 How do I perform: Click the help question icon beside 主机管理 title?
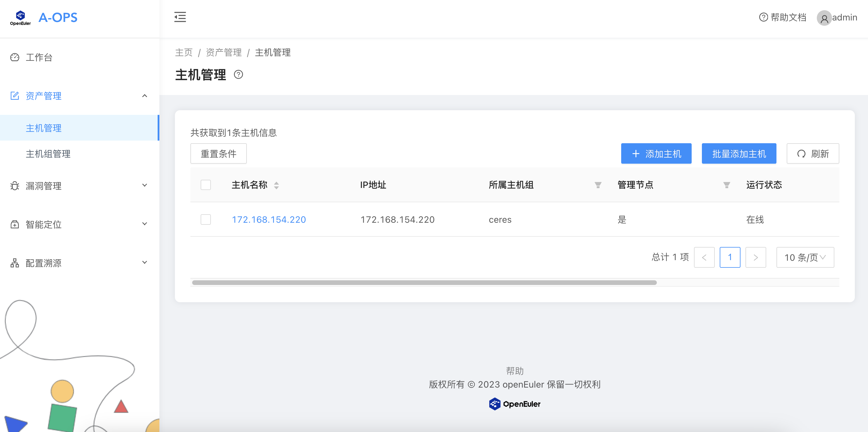tap(238, 75)
